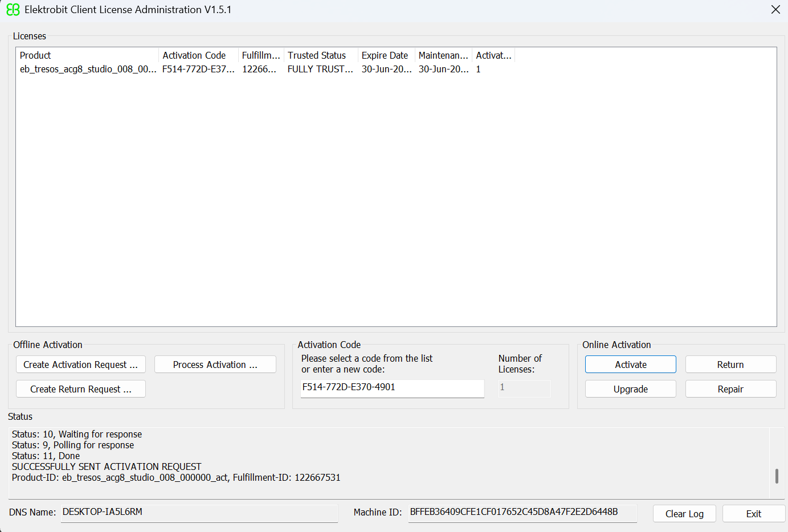Click the Repair button

point(730,389)
